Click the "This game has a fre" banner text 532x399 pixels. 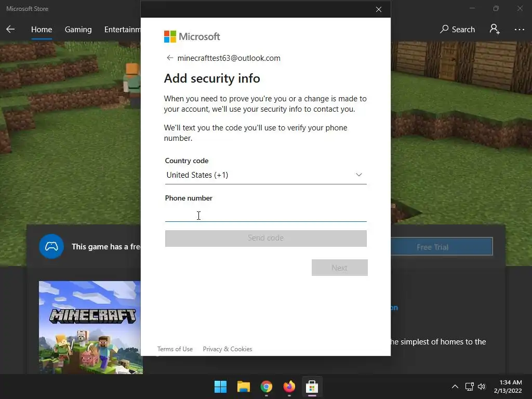point(106,247)
